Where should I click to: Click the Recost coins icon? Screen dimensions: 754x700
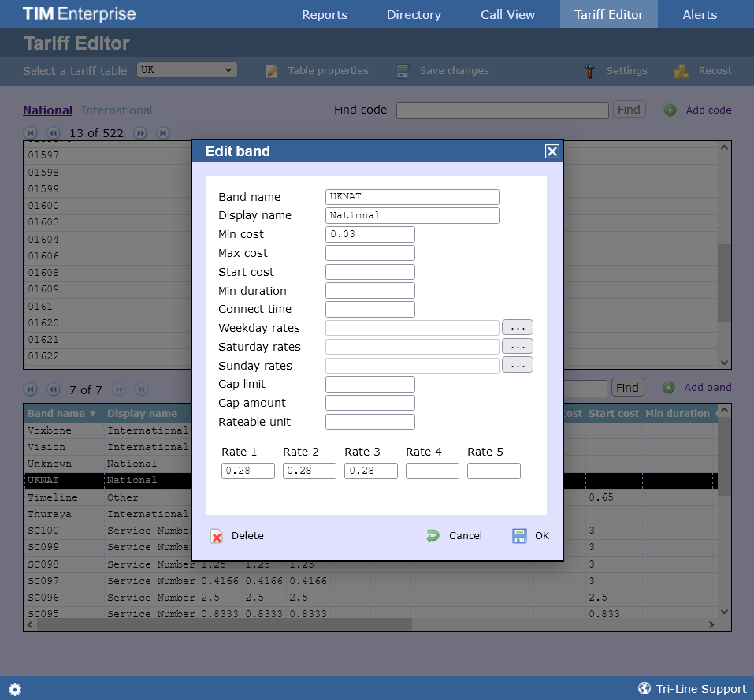pos(682,71)
